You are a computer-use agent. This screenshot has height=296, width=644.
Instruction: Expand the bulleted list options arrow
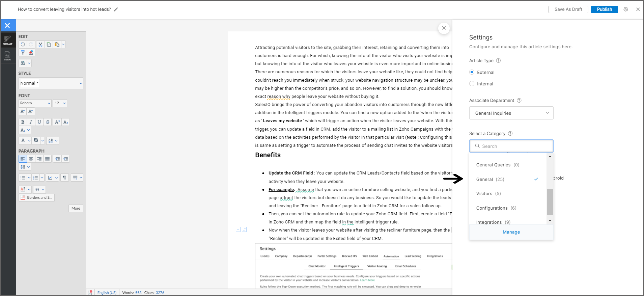click(29, 178)
